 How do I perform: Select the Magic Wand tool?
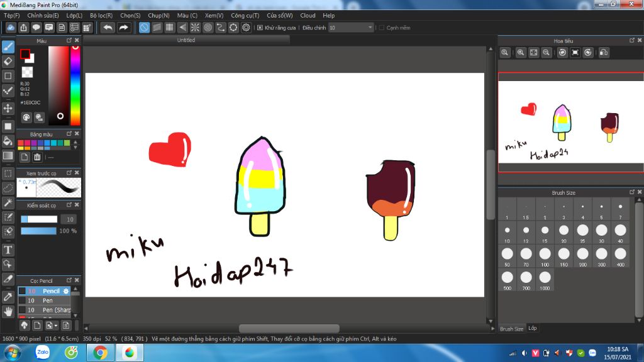(8, 203)
